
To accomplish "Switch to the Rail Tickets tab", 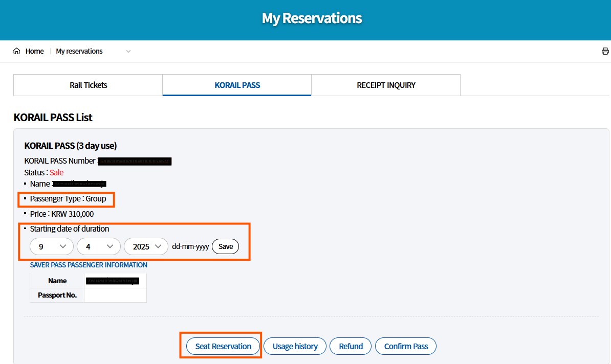I will point(88,85).
